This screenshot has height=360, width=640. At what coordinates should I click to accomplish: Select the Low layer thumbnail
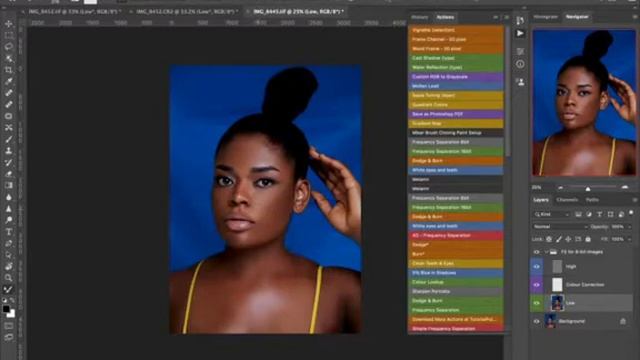(x=557, y=303)
